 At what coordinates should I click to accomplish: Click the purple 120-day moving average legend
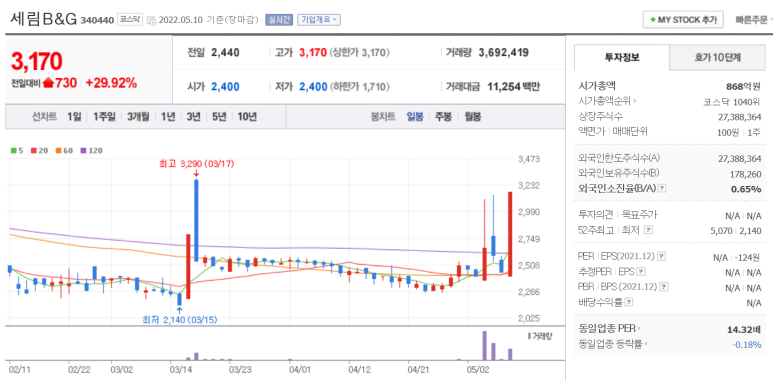point(91,150)
